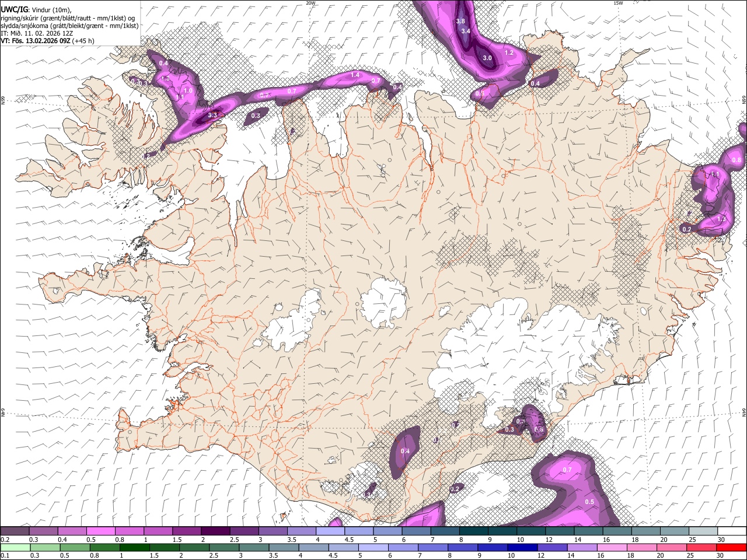Click the 20W longitude label
The width and height of the screenshot is (747, 560).
coord(310,3)
